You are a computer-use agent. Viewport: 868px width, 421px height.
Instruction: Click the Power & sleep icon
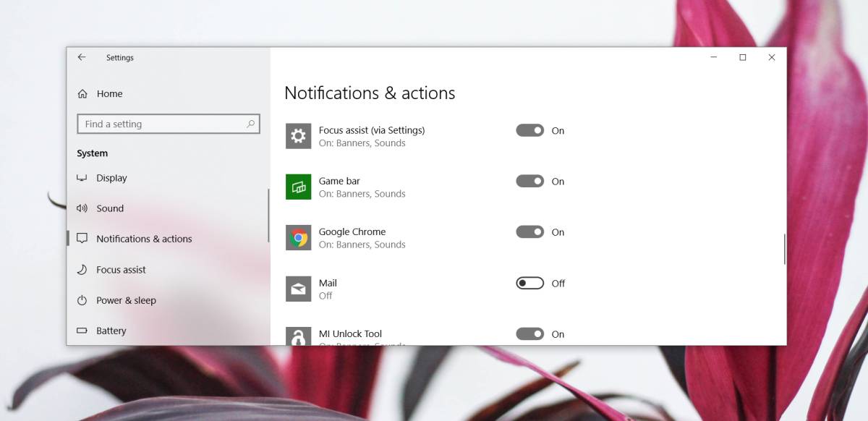pyautogui.click(x=82, y=300)
